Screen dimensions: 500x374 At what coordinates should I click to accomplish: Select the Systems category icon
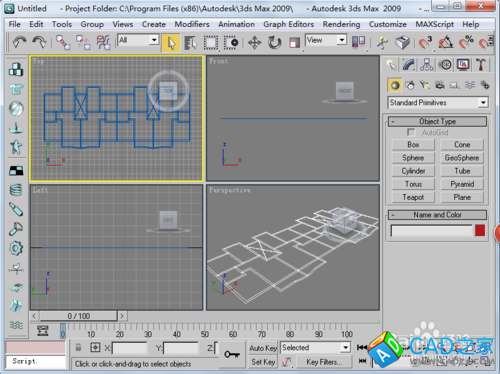coord(485,85)
